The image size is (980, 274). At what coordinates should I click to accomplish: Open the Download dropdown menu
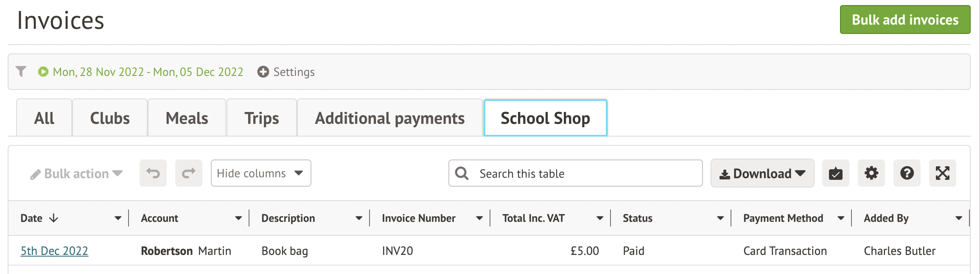click(x=762, y=173)
